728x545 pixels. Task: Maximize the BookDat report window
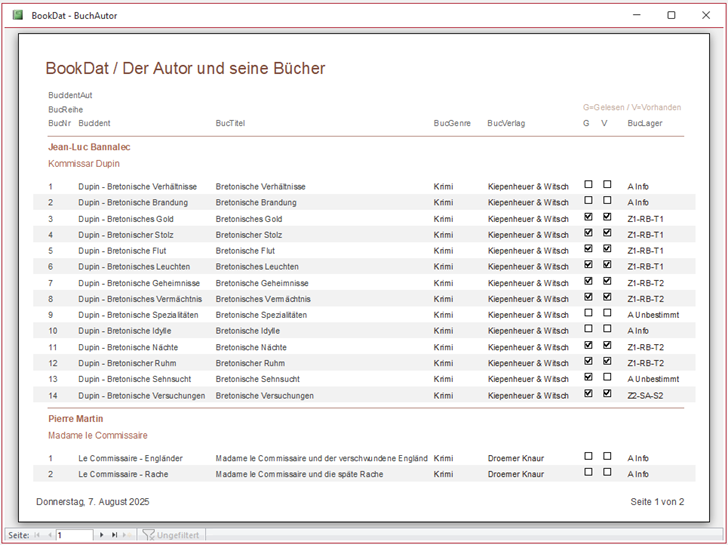pos(671,15)
